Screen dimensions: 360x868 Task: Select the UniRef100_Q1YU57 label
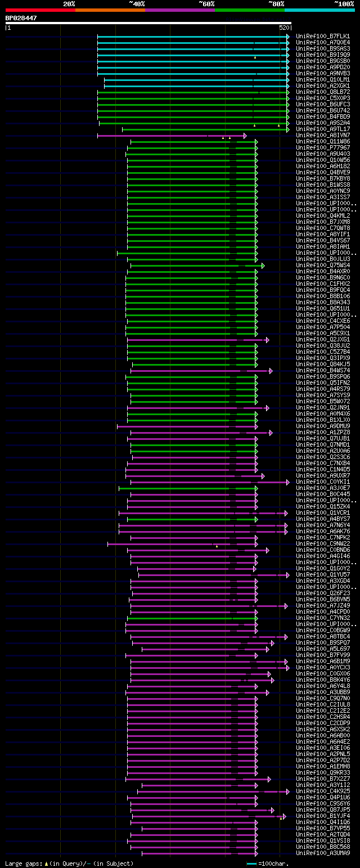pos(323,574)
